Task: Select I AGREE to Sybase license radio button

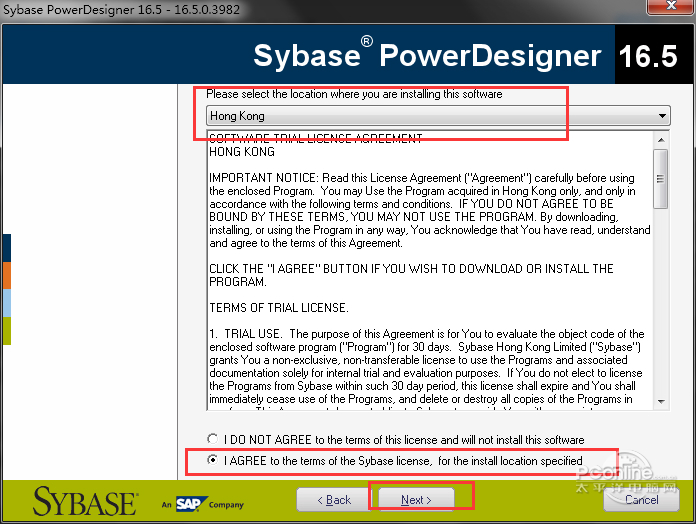Action: click(x=213, y=460)
